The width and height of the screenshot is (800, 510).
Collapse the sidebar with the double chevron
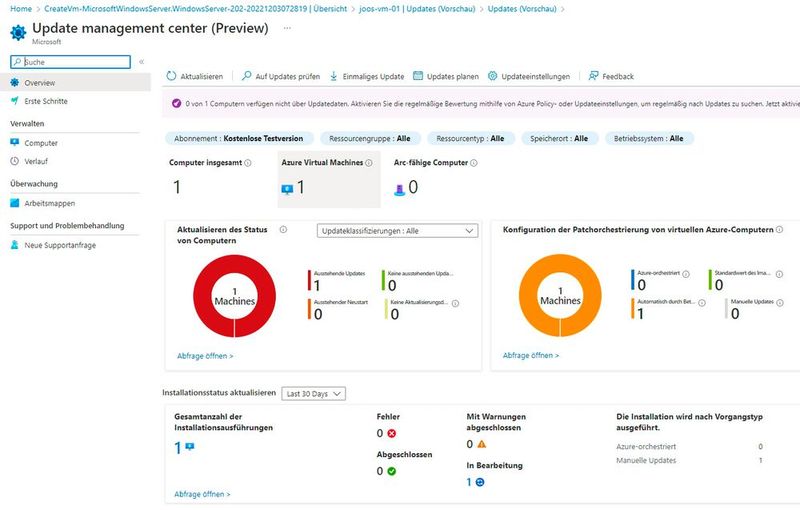click(141, 62)
